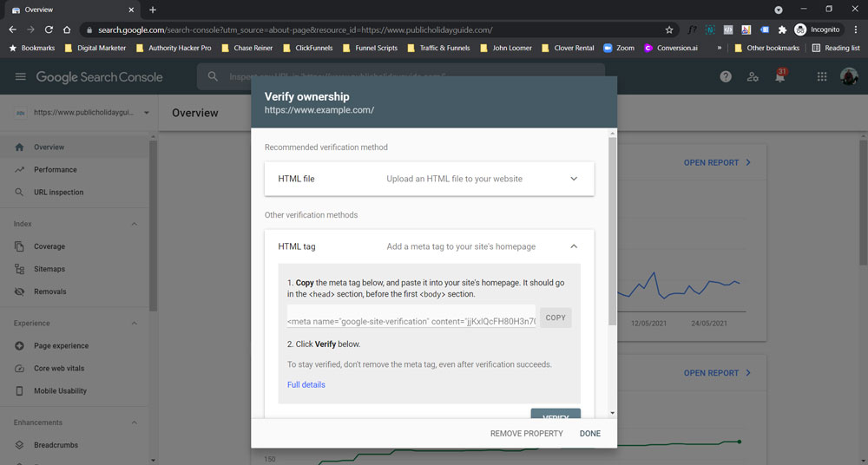The height and width of the screenshot is (465, 868).
Task: Collapse the HTML tag verification method
Action: tap(574, 246)
